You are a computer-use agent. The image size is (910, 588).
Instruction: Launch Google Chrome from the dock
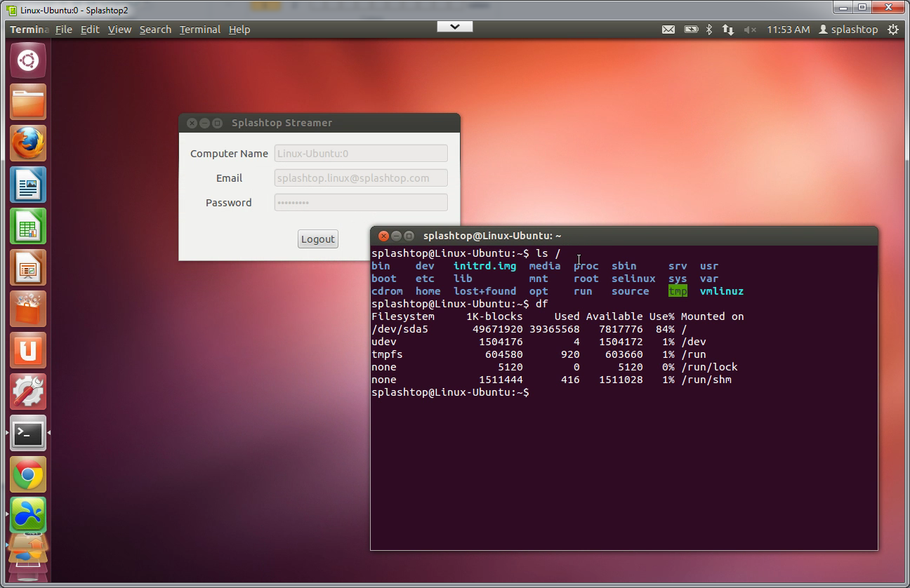[x=28, y=475]
